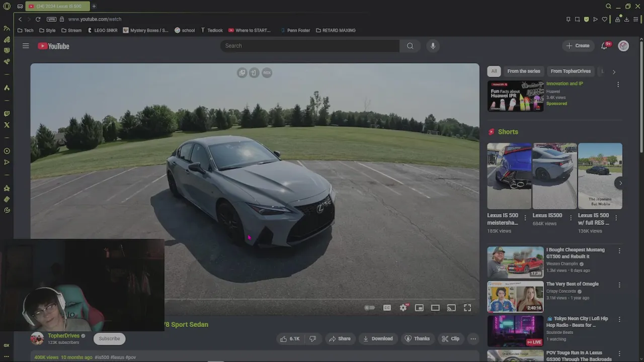
Task: Show next Shorts with the arrow
Action: pos(620,183)
